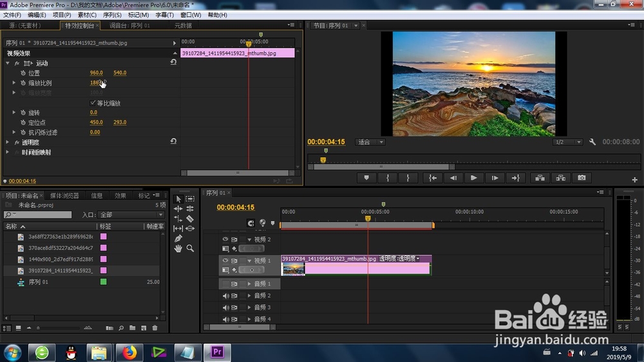
Task: Open the Sequence menu
Action: (112, 15)
